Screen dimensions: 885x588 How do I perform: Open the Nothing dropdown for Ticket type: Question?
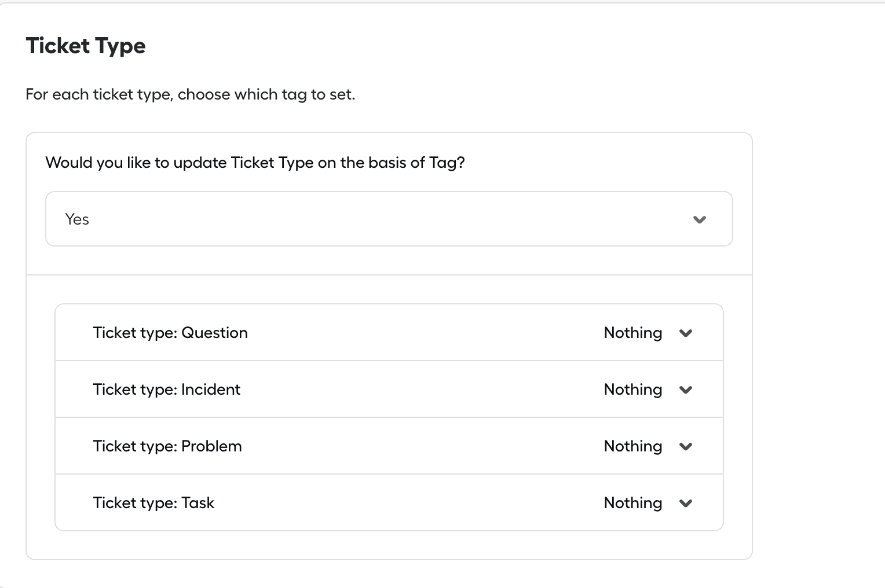pos(648,333)
